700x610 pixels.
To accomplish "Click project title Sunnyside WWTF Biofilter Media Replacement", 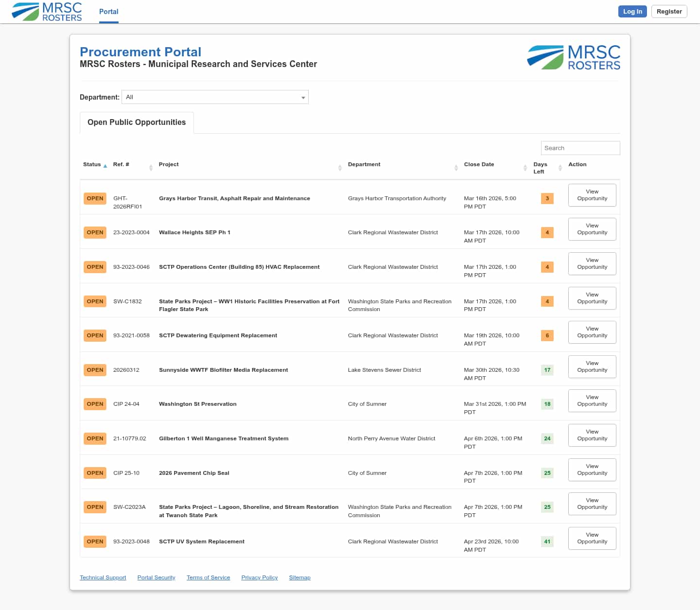I will coord(223,370).
